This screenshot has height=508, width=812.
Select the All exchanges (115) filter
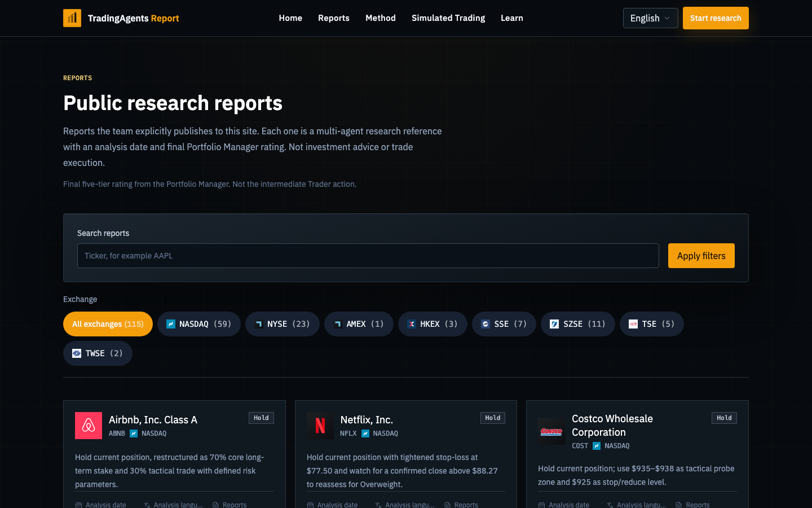pos(108,324)
